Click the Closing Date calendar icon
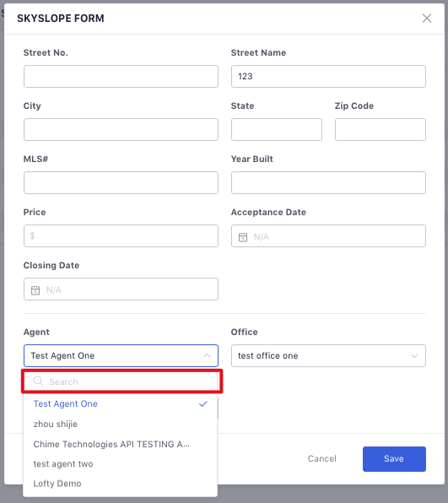Screen dimensions: 448x503 [35, 290]
